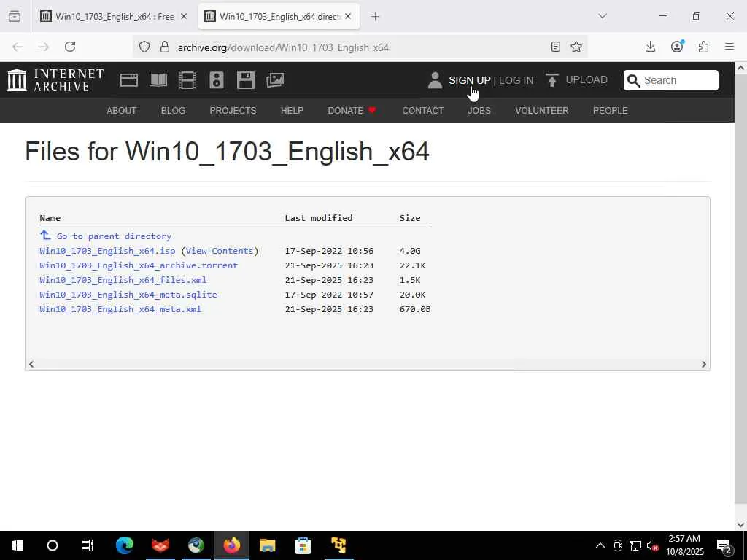Screen dimensions: 747x560
Task: Open the Firefox hamburger menu
Action: 729,47
